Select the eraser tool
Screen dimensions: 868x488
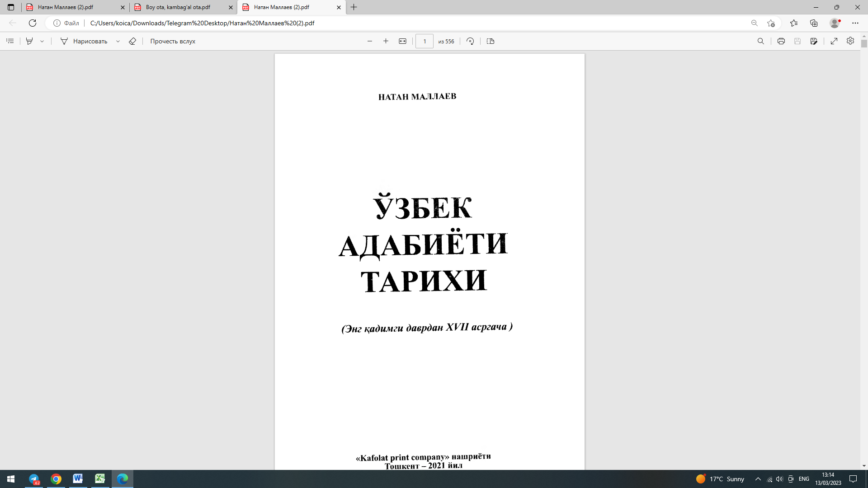coord(132,41)
